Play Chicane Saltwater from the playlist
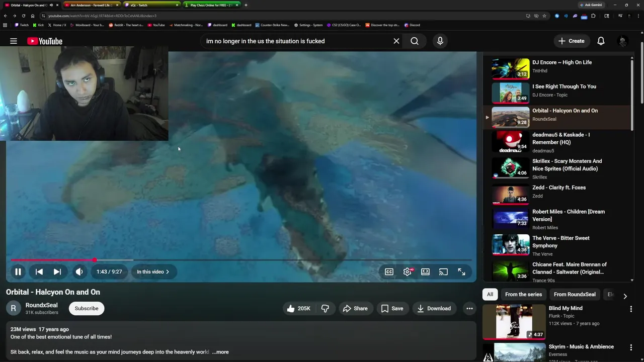This screenshot has width=644, height=362. [556, 271]
